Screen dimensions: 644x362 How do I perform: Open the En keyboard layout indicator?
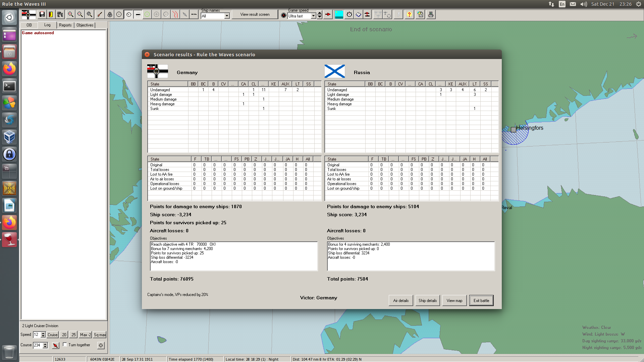(x=562, y=4)
